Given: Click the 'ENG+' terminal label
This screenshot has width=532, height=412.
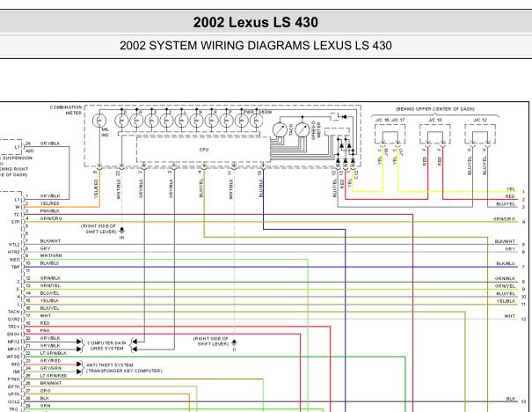Looking at the screenshot, I should 14,335.
